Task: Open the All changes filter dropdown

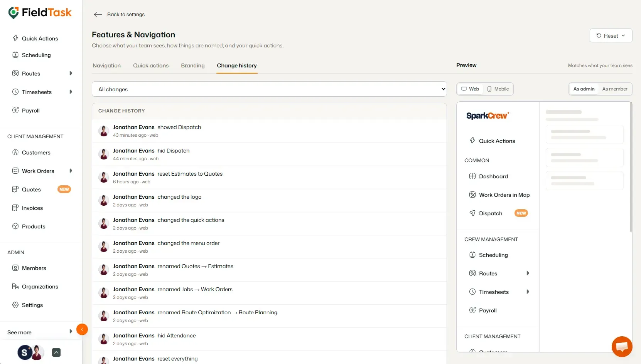Action: [269, 89]
